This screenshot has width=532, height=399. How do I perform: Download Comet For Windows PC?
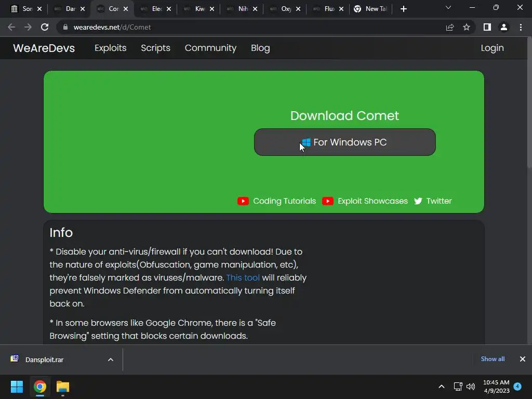point(345,142)
